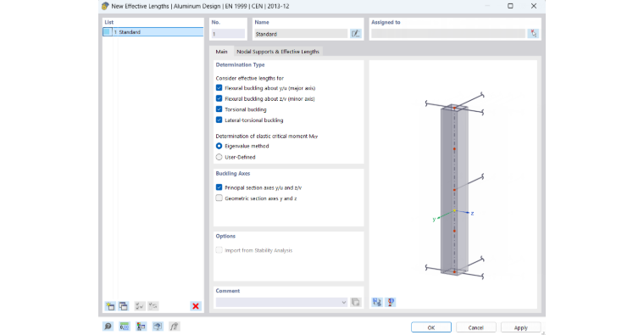Enable Geometric section axes y and z
The width and height of the screenshot is (644, 335).
(x=219, y=198)
